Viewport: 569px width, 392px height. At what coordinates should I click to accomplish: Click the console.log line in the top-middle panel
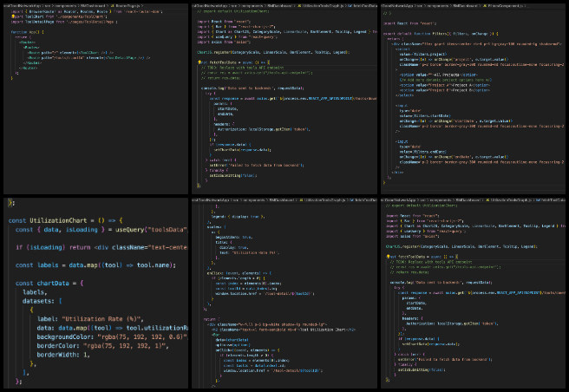pyautogui.click(x=252, y=88)
